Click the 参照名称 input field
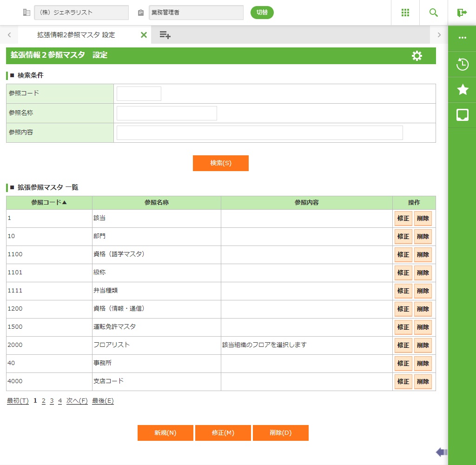The height and width of the screenshot is (465, 476). point(166,113)
